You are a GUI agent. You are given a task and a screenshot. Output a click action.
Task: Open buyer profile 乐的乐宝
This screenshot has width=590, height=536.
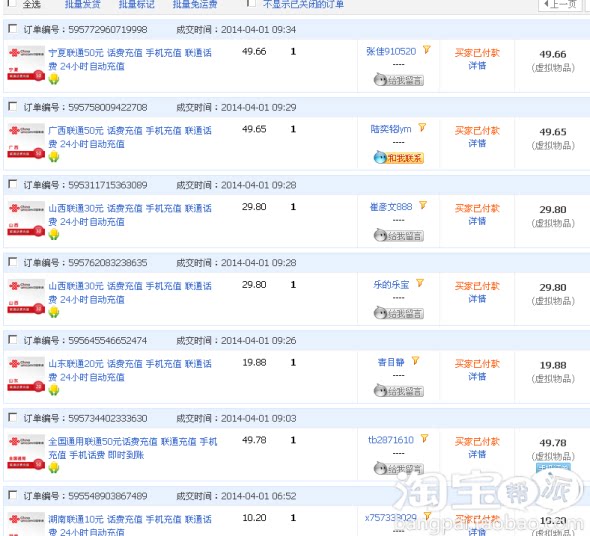pyautogui.click(x=391, y=285)
